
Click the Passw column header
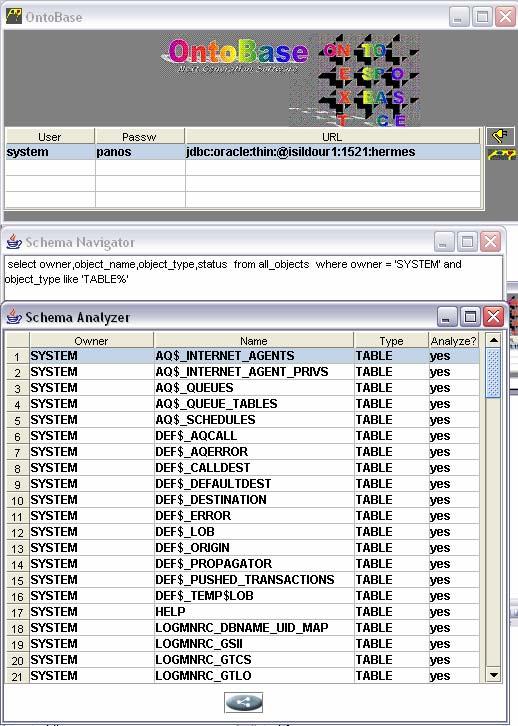tap(139, 137)
